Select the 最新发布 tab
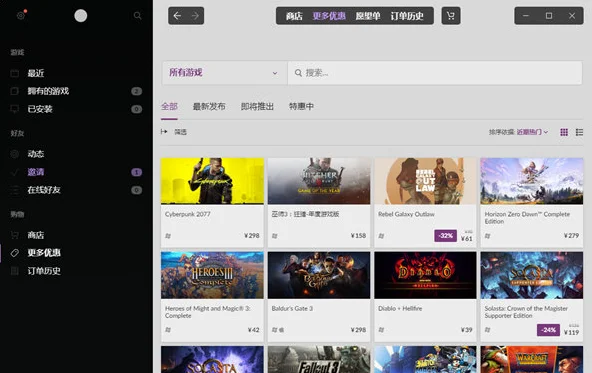This screenshot has width=592, height=373. pyautogui.click(x=209, y=106)
